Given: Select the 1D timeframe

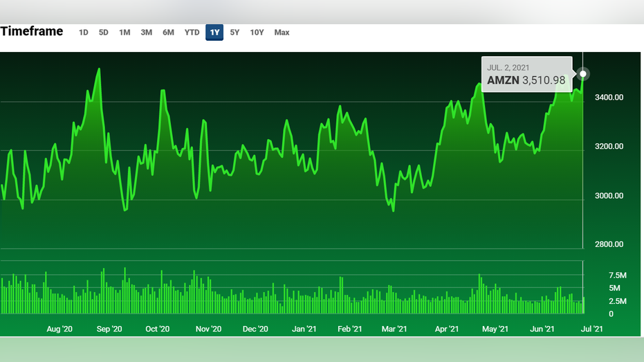Looking at the screenshot, I should click(84, 33).
